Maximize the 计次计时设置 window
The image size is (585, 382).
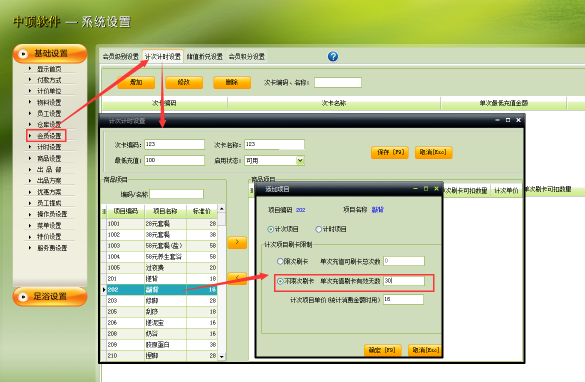pyautogui.click(x=508, y=120)
